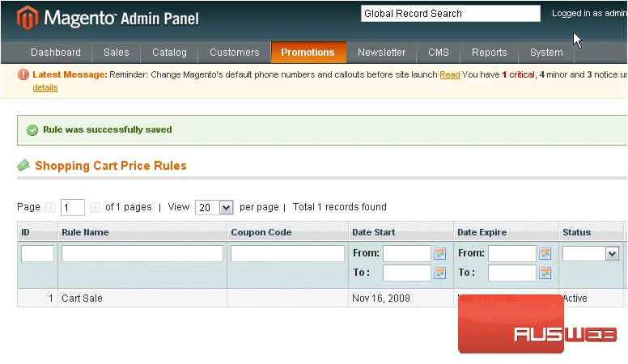Viewport: 628px width, 364px height.
Task: Open Date Expire From calendar picker
Action: coord(545,253)
